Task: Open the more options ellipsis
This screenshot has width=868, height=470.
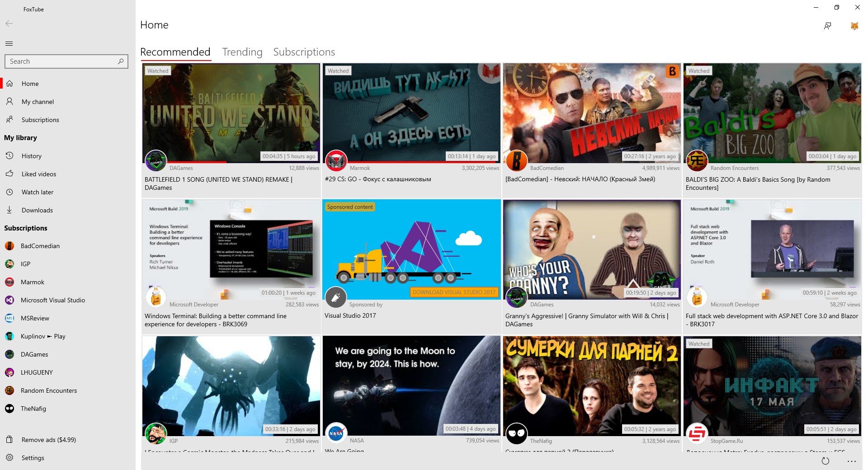Action: [x=852, y=461]
